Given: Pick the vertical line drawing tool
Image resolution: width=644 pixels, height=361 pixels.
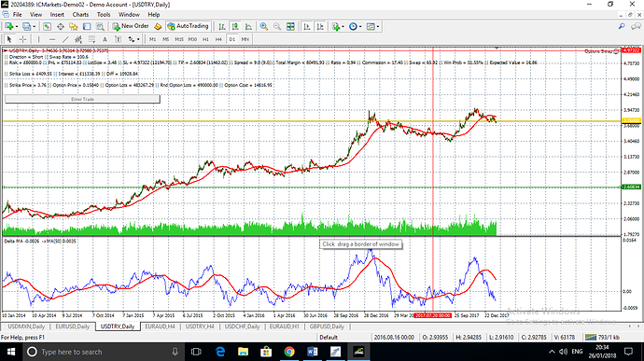Looking at the screenshot, I should tap(38, 39).
